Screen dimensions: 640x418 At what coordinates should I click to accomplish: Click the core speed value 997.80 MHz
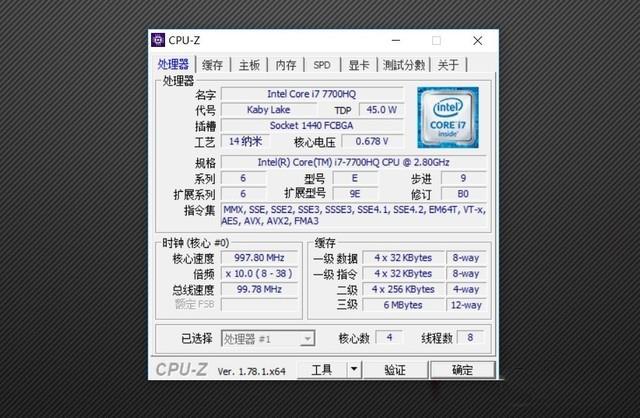coord(259,258)
